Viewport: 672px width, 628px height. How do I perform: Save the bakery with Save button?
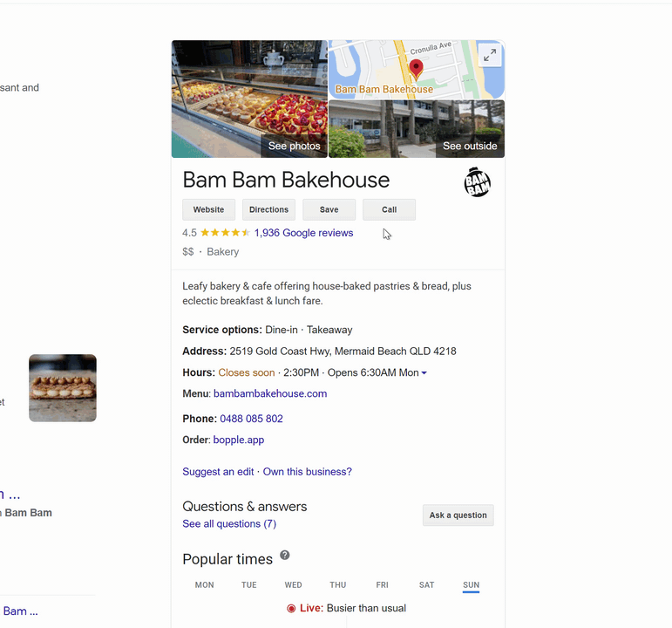(329, 209)
